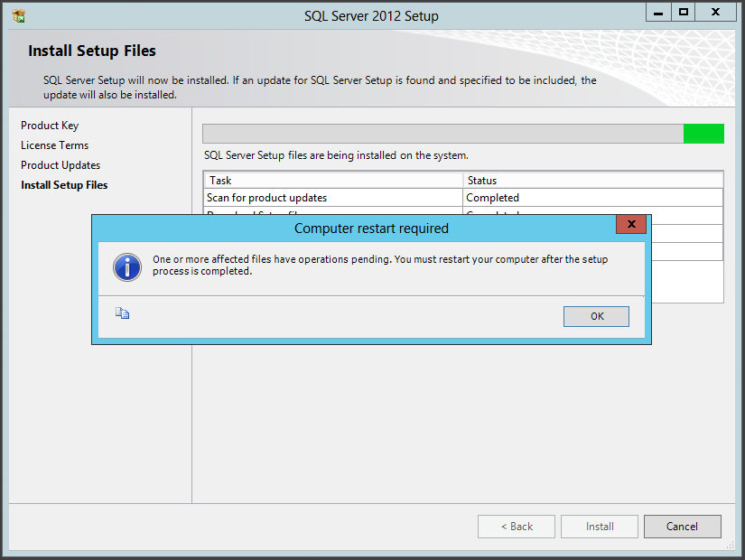
Task: Open the License Terms step
Action: [x=54, y=145]
